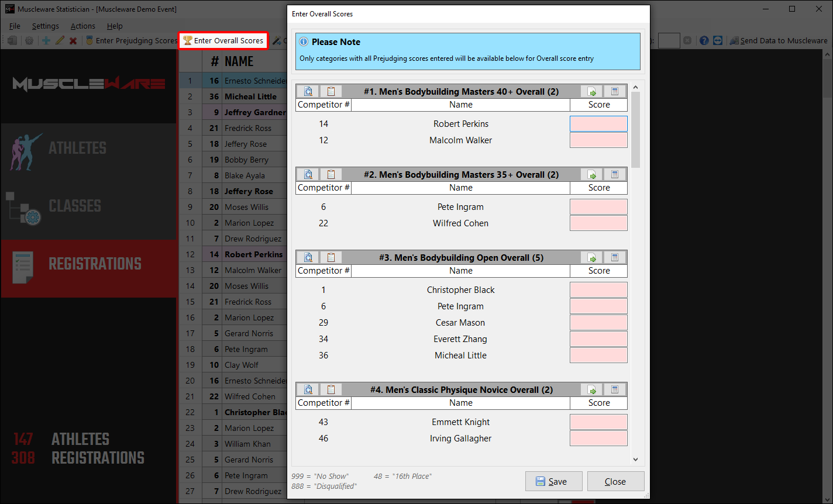The width and height of the screenshot is (833, 504).
Task: Click the red X delete icon in toolbar
Action: tap(73, 41)
